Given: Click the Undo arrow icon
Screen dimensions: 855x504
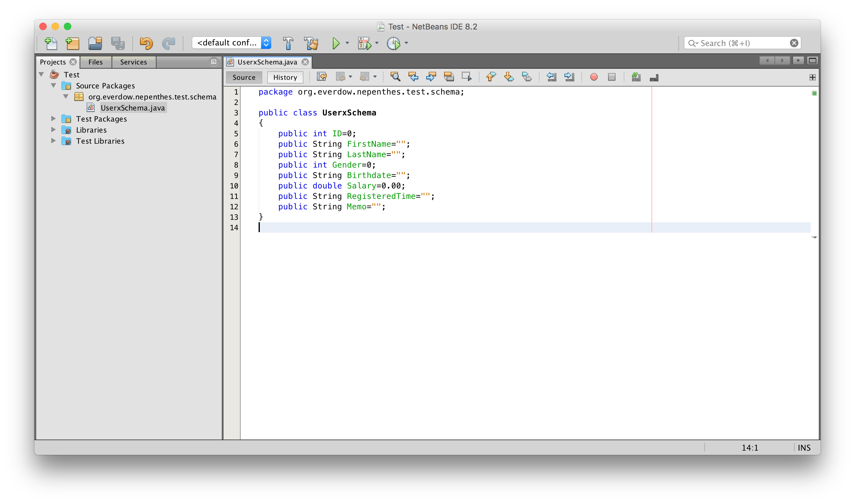Looking at the screenshot, I should (146, 43).
